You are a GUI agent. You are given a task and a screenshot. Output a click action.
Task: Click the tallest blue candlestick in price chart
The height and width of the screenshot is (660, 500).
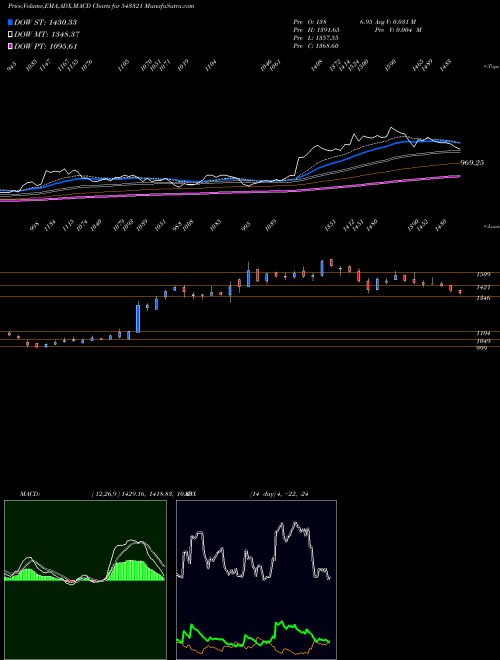138,319
